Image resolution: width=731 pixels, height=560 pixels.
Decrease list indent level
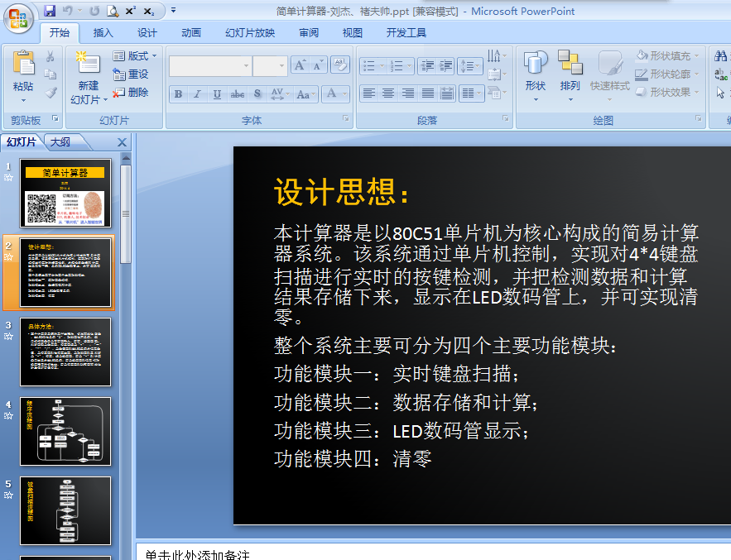426,65
